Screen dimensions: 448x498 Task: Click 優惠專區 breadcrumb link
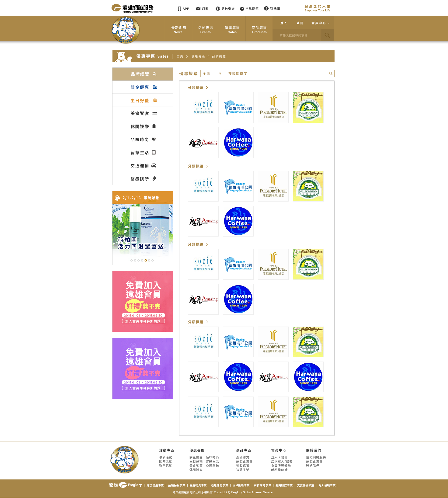coord(198,56)
